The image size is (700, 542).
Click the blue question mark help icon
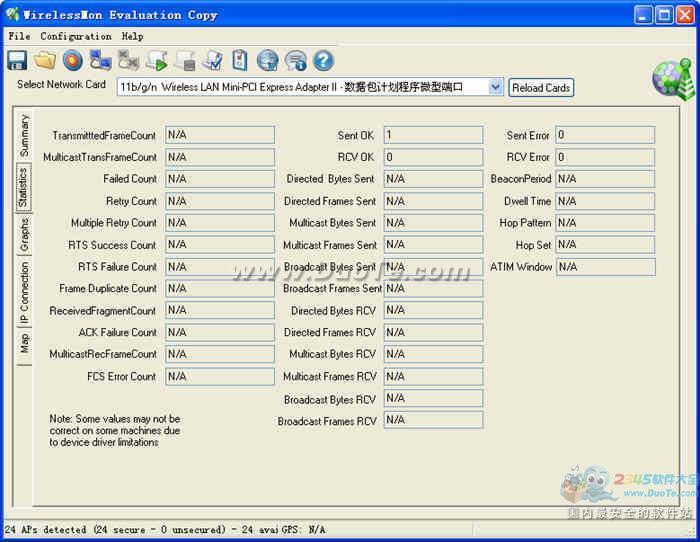pos(323,61)
